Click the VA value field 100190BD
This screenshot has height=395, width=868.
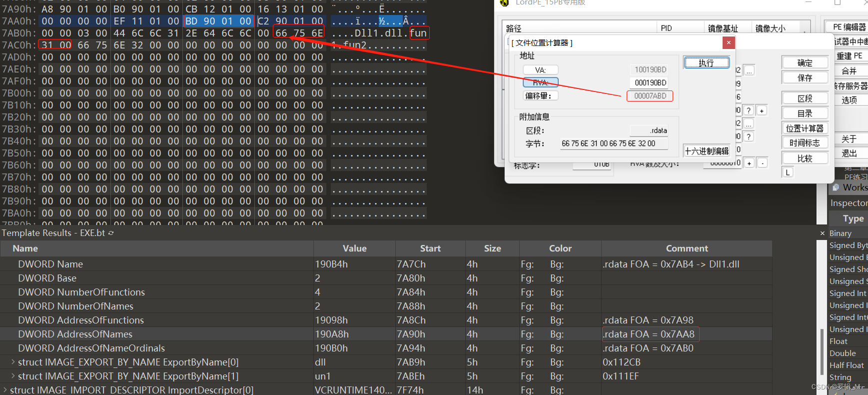650,70
